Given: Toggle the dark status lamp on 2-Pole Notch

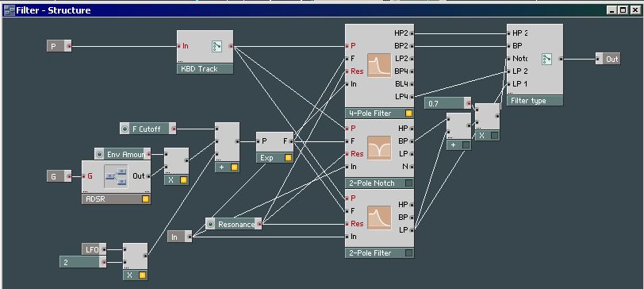Looking at the screenshot, I should [408, 183].
